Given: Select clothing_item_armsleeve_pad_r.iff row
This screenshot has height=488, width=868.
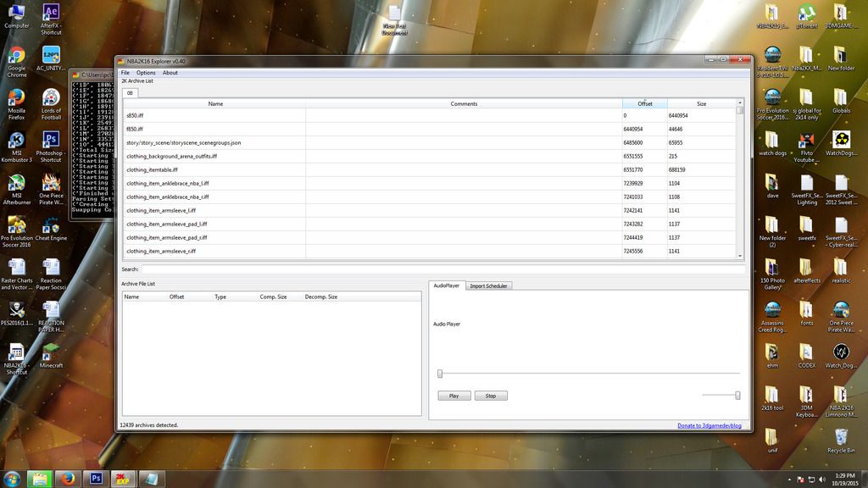Looking at the screenshot, I should [430, 237].
